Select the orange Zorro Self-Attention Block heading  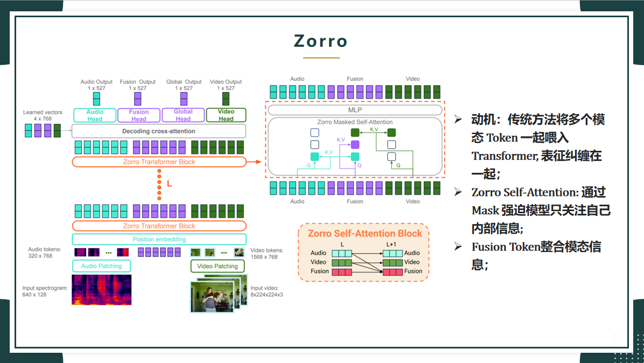(x=365, y=234)
